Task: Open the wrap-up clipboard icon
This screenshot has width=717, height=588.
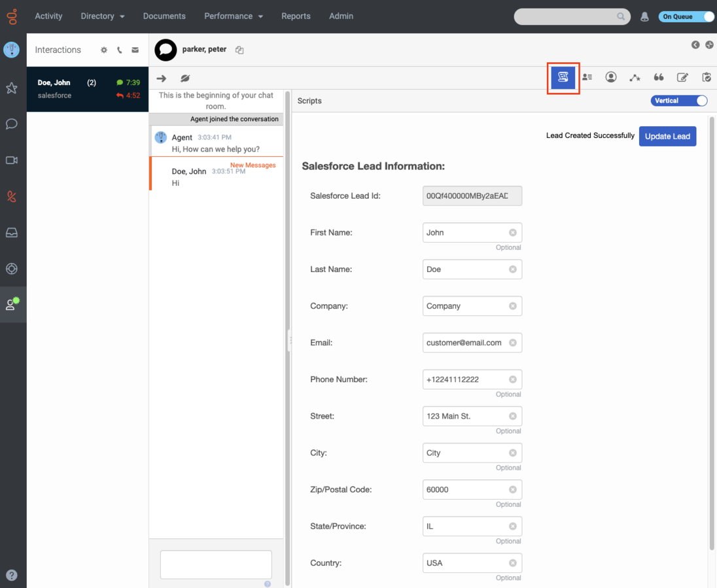Action: pos(707,77)
